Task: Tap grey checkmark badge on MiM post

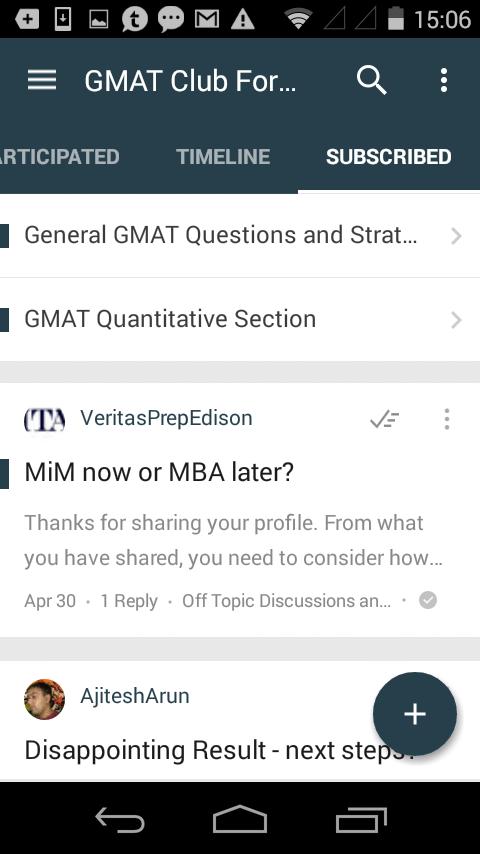Action: pyautogui.click(x=428, y=600)
